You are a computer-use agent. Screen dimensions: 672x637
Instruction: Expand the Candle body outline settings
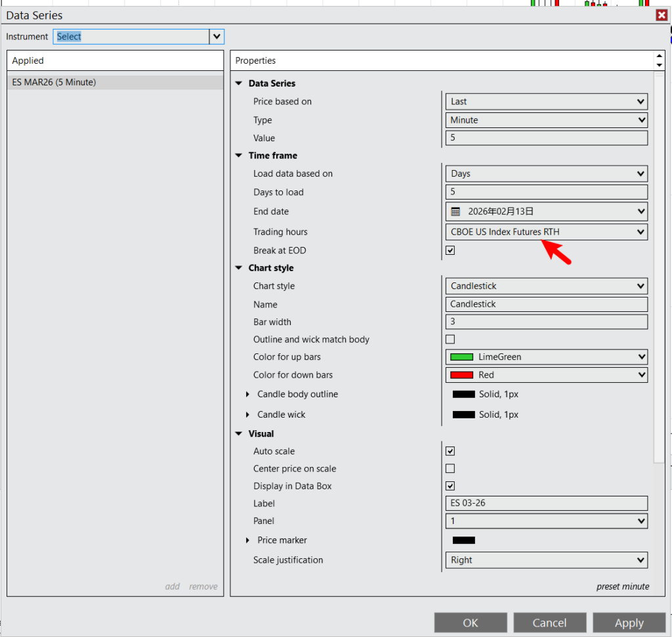[x=248, y=394]
